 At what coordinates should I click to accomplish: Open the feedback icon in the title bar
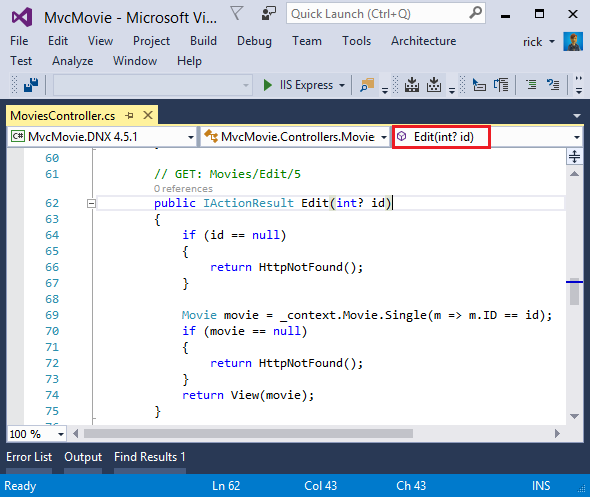point(269,14)
